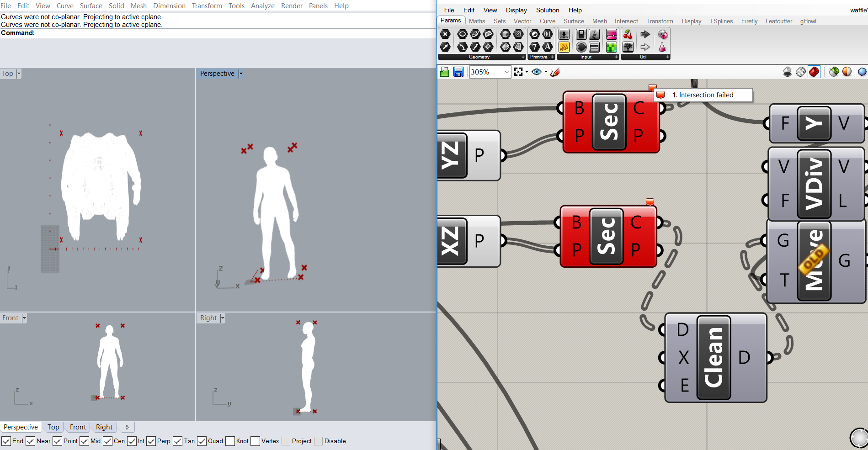This screenshot has height=450, width=868.
Task: Add a Mesh parameter component
Action: [518, 34]
